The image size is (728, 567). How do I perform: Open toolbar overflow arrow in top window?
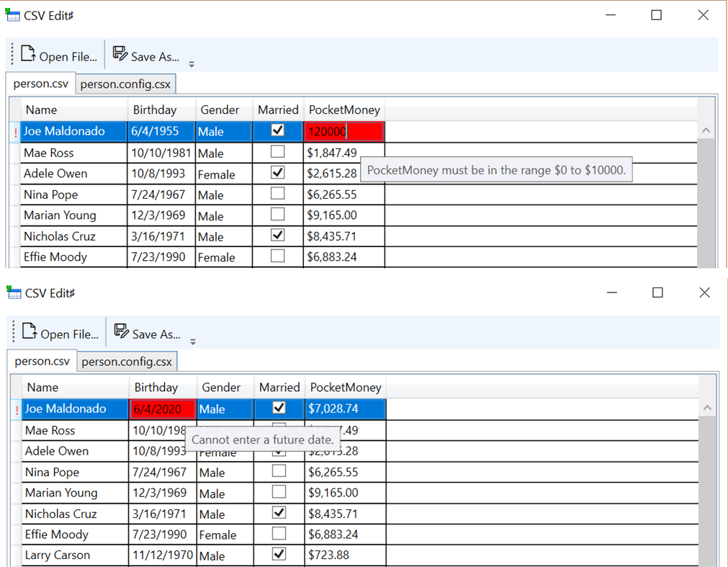192,65
